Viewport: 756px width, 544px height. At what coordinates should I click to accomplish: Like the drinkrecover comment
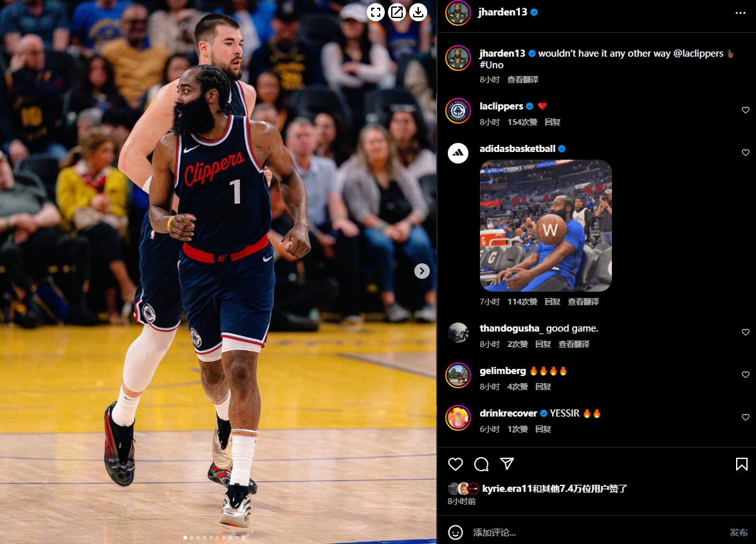point(746,417)
